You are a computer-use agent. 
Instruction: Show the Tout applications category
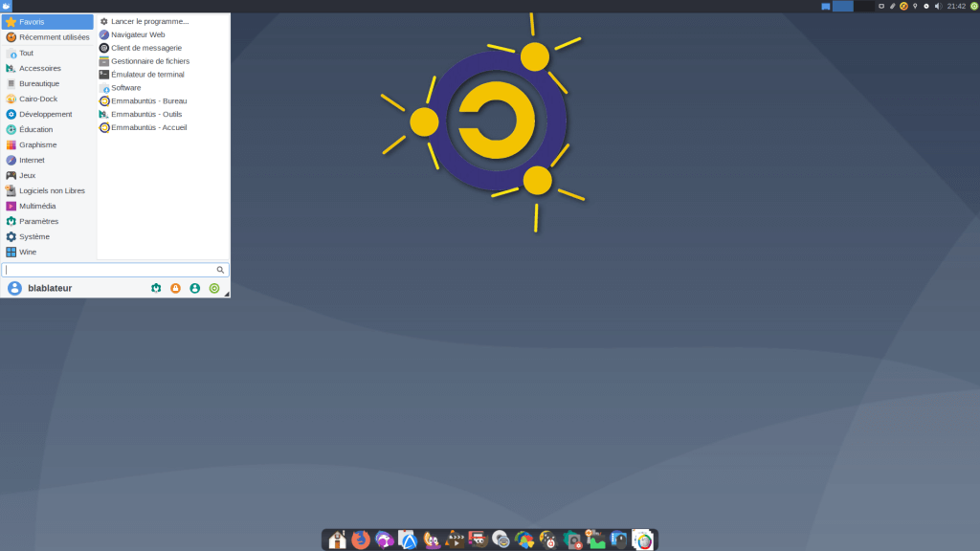coord(48,54)
